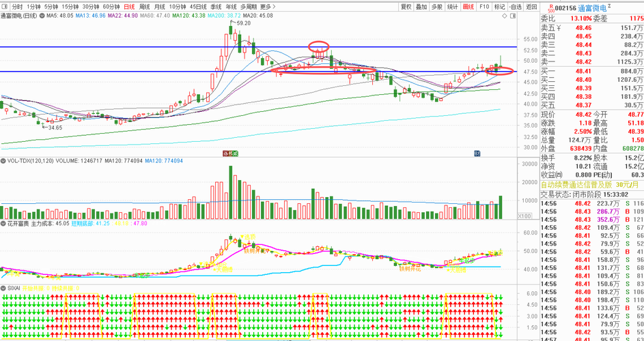Click the diamond marker icon above chart
The image size is (644, 341).
505,16
